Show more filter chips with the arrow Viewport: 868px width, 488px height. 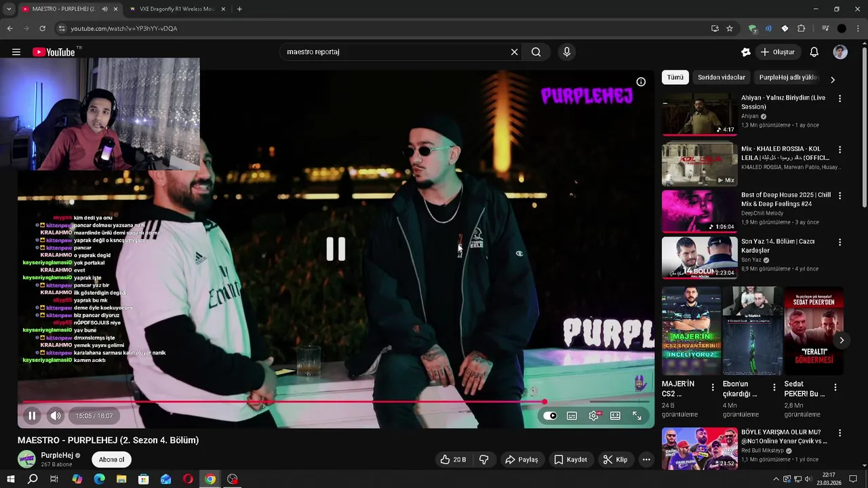[x=833, y=79]
